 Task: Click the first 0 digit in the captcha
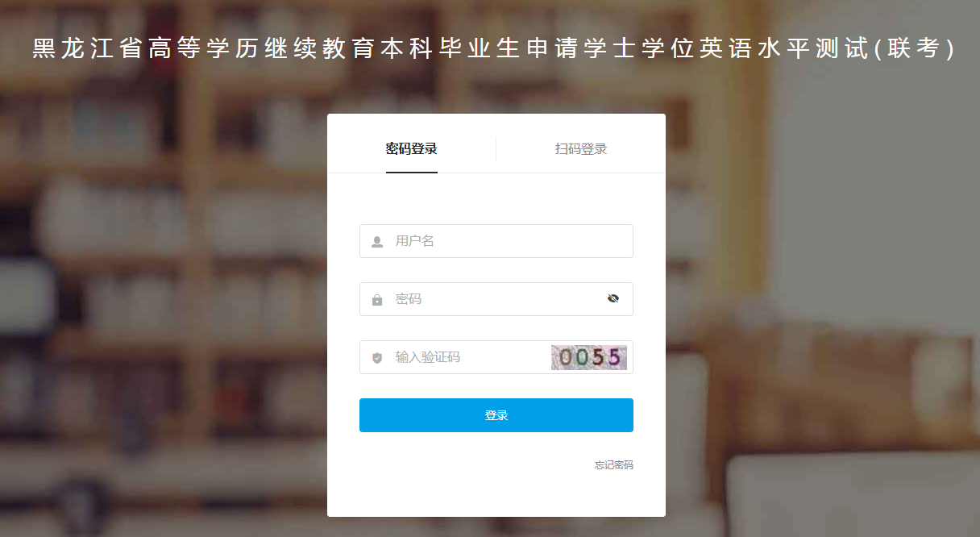click(x=565, y=357)
